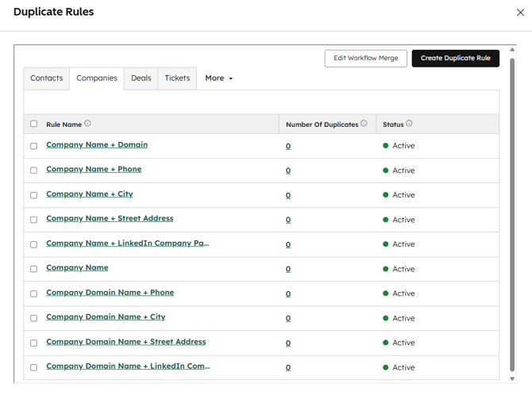Click the vertical scrollbar thumb
The image size is (532, 399).
pyautogui.click(x=512, y=215)
